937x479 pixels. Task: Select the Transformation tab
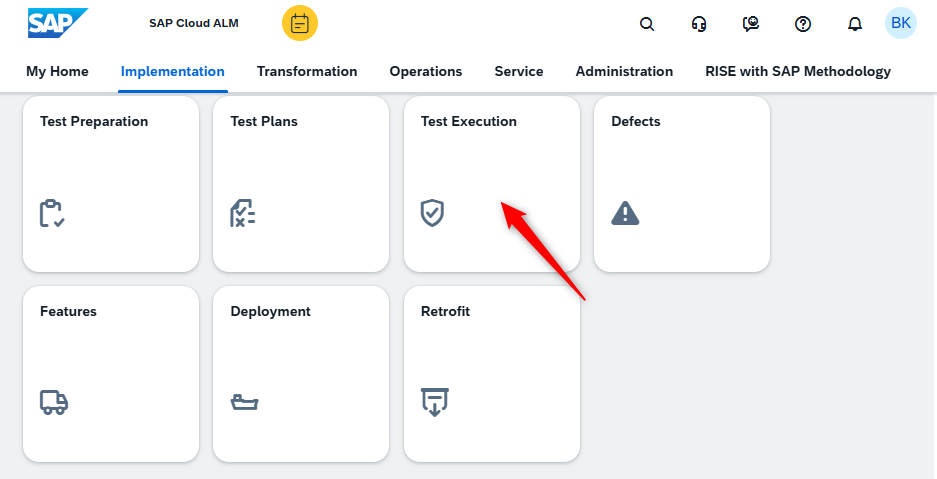coord(307,72)
